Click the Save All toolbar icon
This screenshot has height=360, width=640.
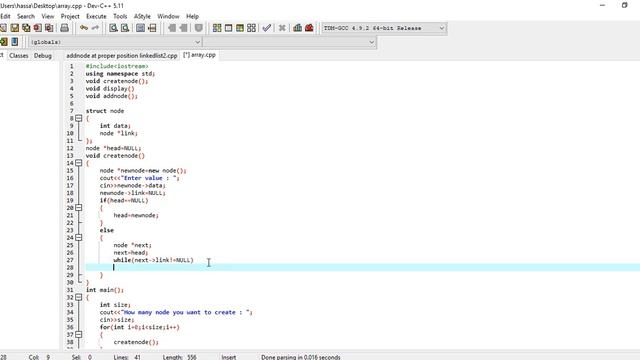(26, 28)
